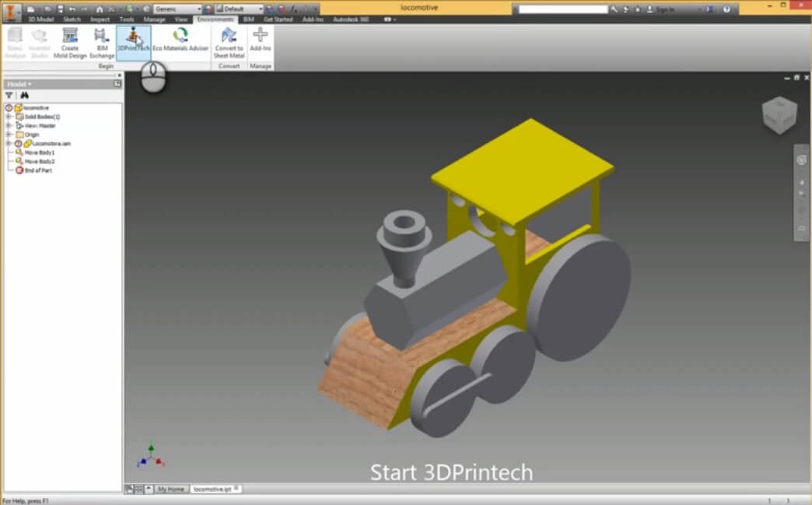Open the Default appearance dropdown
Viewport: 812px width, 505px height.
(x=243, y=9)
